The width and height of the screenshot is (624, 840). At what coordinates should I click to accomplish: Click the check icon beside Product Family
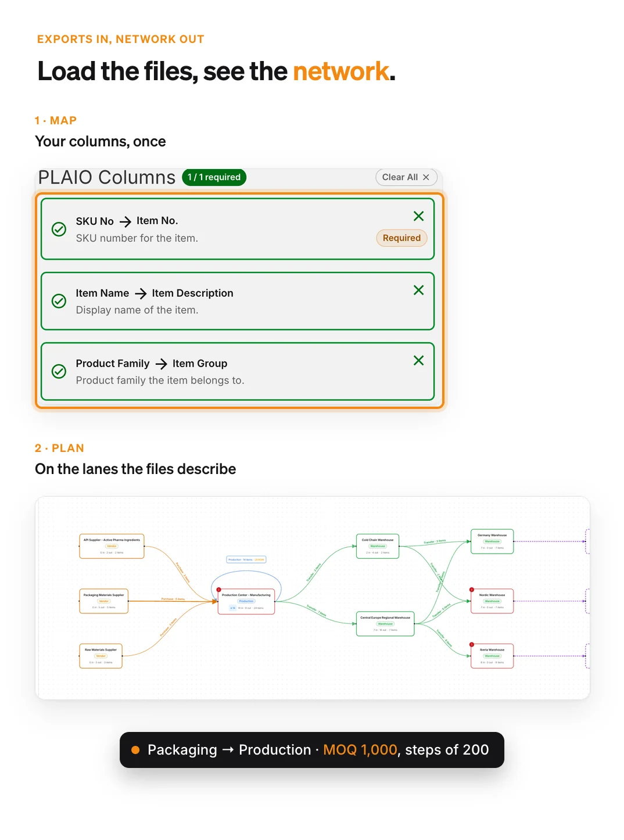pos(59,371)
